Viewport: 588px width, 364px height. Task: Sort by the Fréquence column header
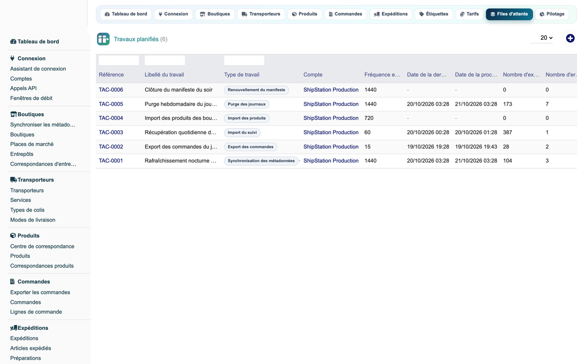[x=382, y=75]
